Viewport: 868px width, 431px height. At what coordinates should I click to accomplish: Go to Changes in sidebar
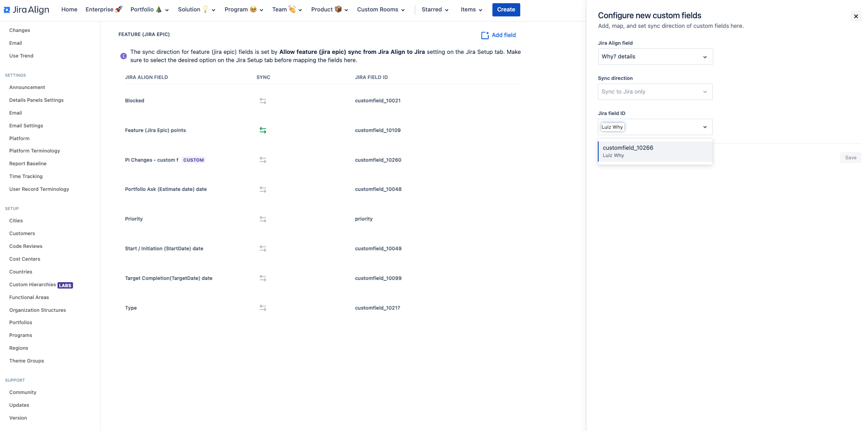click(x=20, y=31)
